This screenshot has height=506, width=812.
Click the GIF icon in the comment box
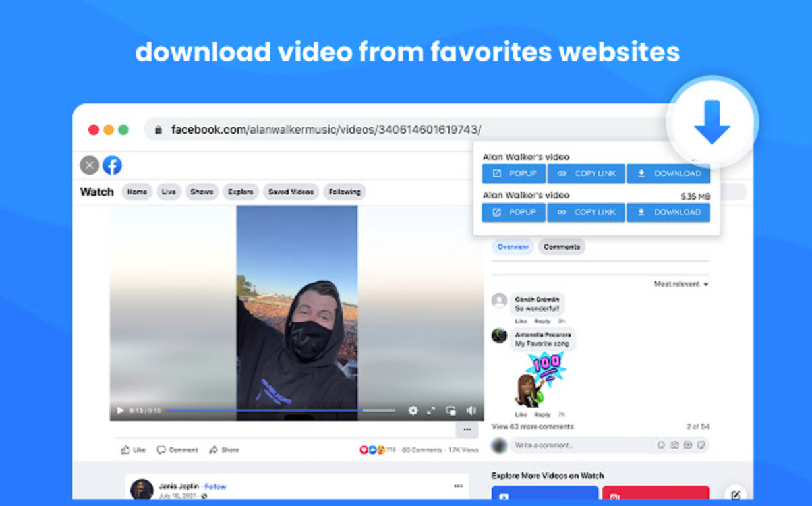[x=687, y=445]
